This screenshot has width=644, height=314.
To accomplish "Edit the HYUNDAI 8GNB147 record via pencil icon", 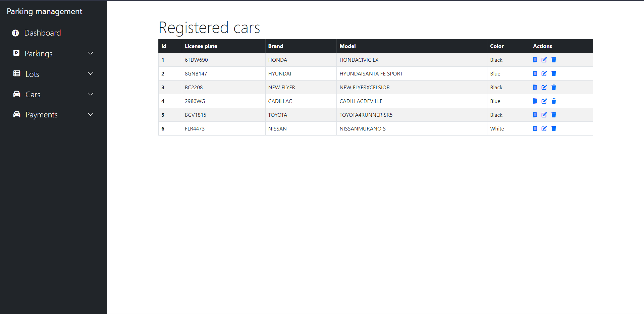I will click(544, 73).
